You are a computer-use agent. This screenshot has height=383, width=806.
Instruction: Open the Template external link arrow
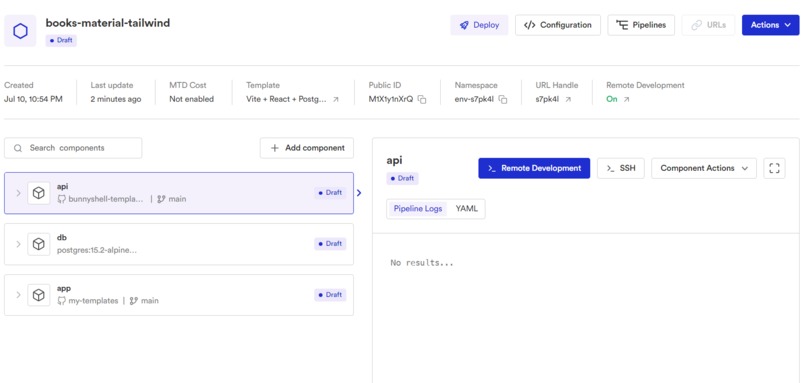click(x=336, y=100)
